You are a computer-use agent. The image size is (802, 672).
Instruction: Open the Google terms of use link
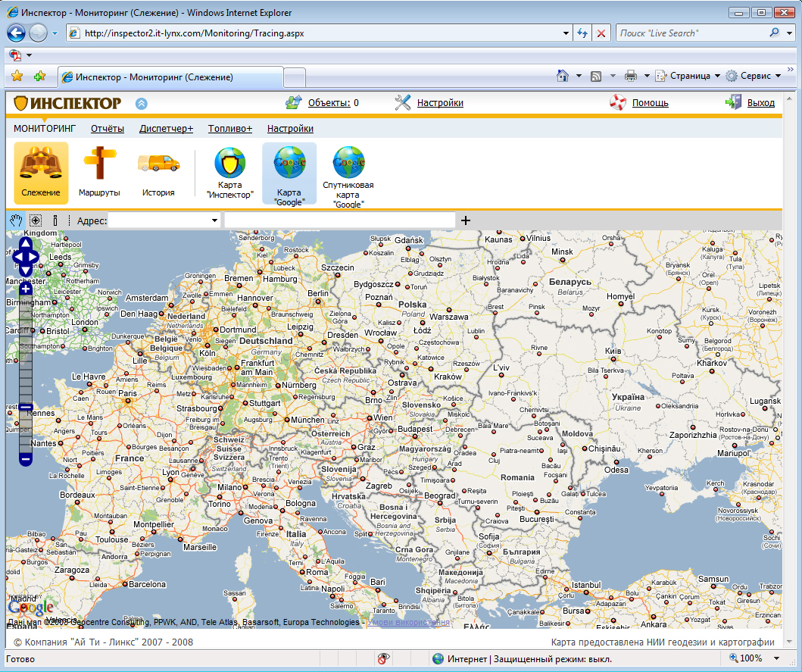coord(408,622)
